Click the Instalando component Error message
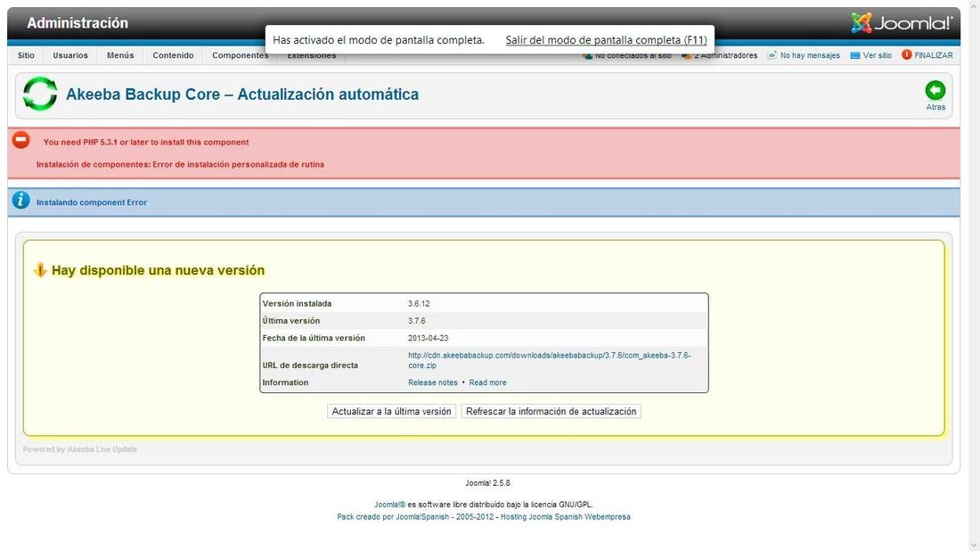 pyautogui.click(x=92, y=202)
